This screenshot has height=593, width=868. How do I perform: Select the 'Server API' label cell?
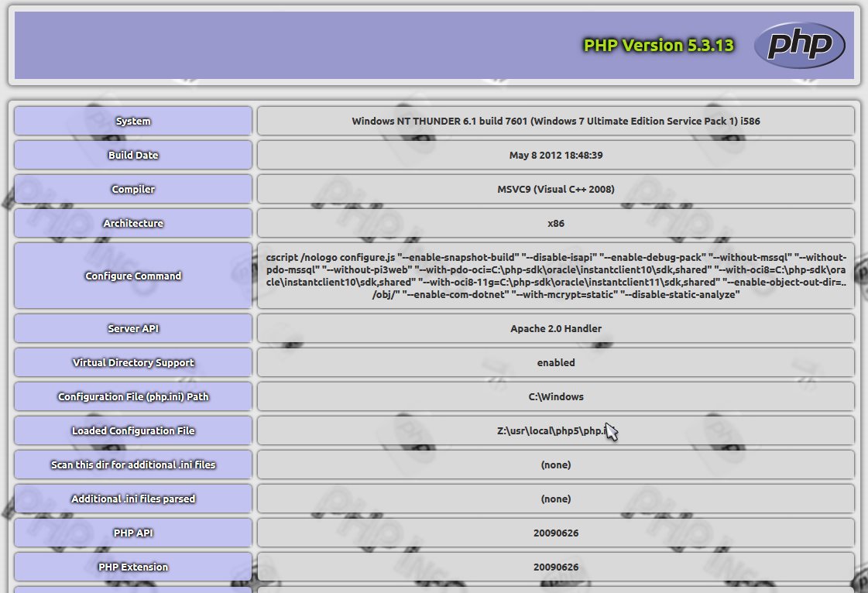(133, 328)
